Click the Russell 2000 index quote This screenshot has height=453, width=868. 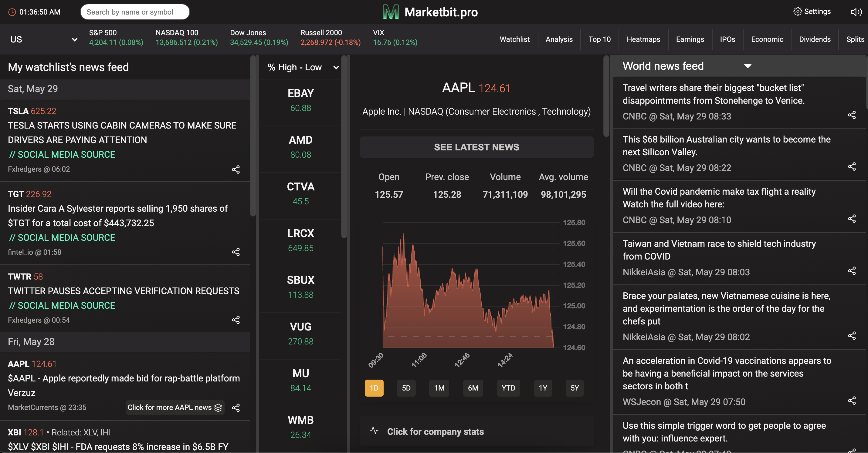330,38
